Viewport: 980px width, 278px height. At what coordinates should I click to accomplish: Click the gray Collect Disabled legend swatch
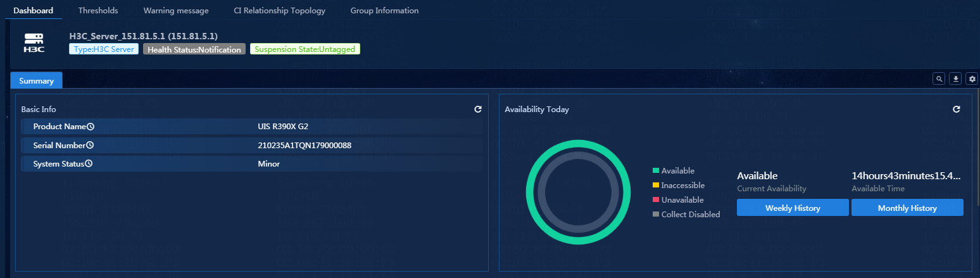point(656,215)
